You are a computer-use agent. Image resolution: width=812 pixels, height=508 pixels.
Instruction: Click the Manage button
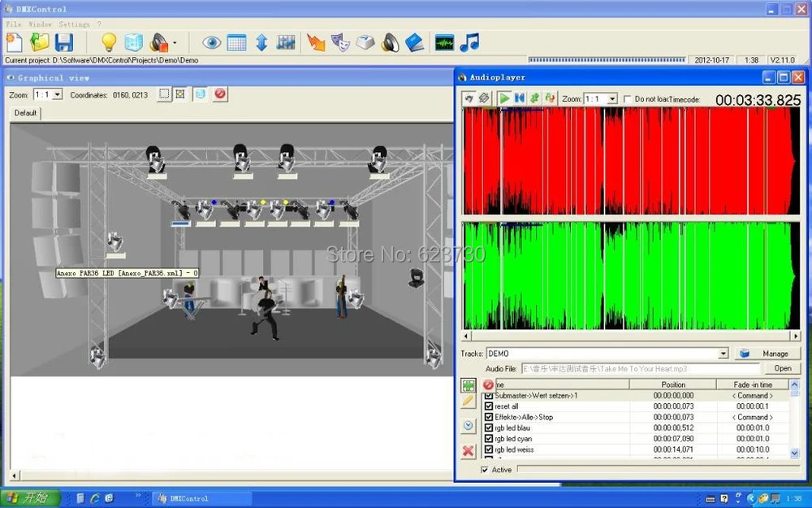(x=767, y=354)
